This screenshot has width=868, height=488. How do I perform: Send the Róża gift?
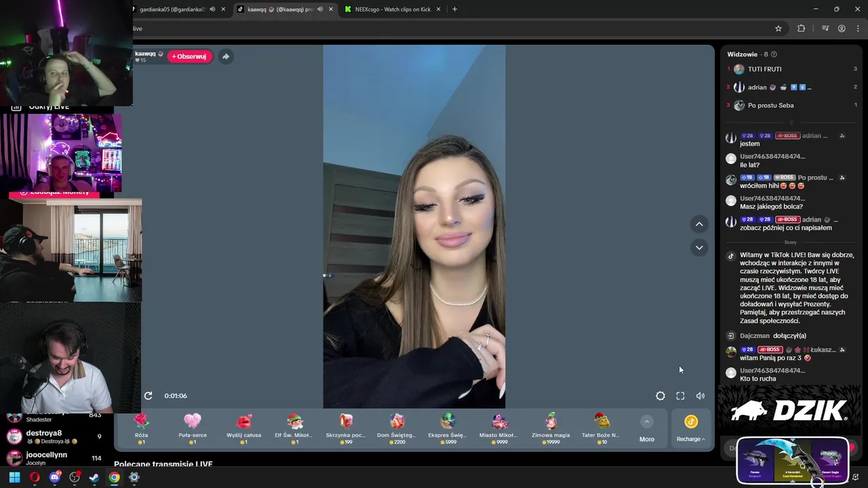[141, 428]
